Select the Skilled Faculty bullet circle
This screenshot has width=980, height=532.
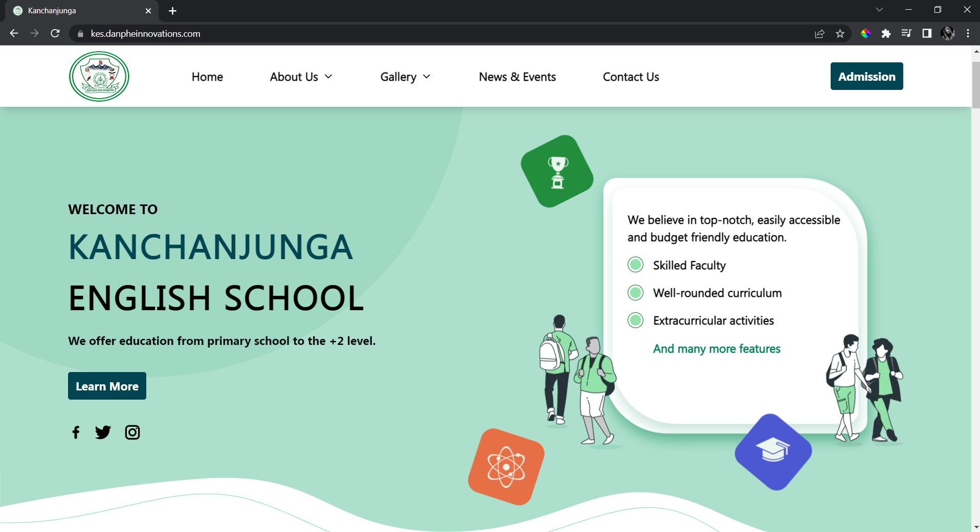[x=635, y=265]
